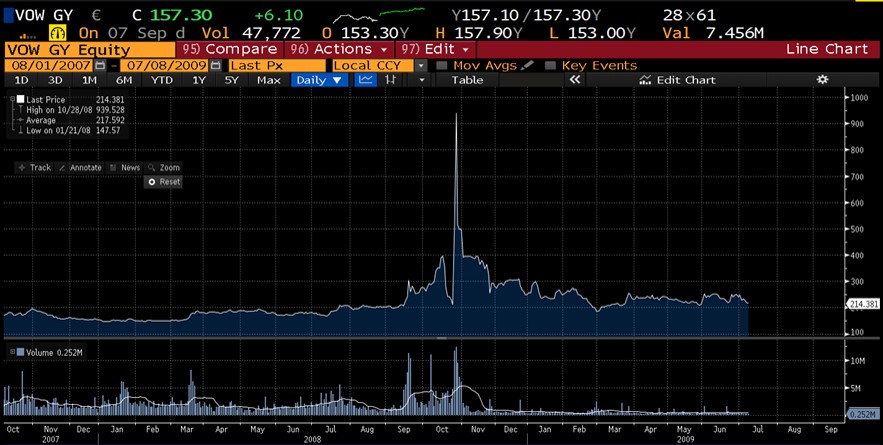Open the Daily periodicity dropdown
The image size is (883, 445).
tap(320, 80)
